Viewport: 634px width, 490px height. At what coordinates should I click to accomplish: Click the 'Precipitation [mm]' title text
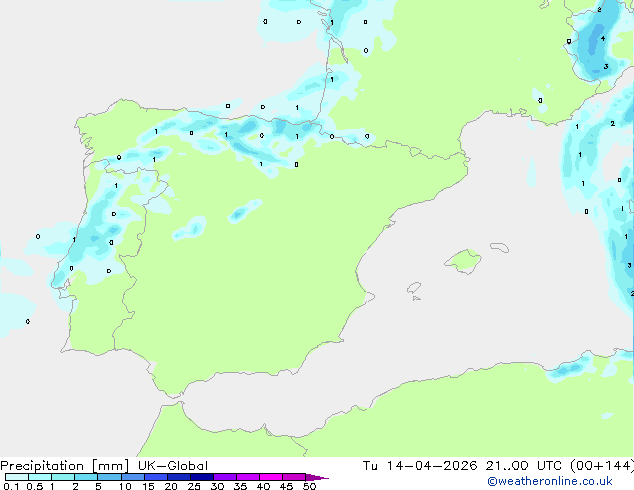pyautogui.click(x=65, y=466)
